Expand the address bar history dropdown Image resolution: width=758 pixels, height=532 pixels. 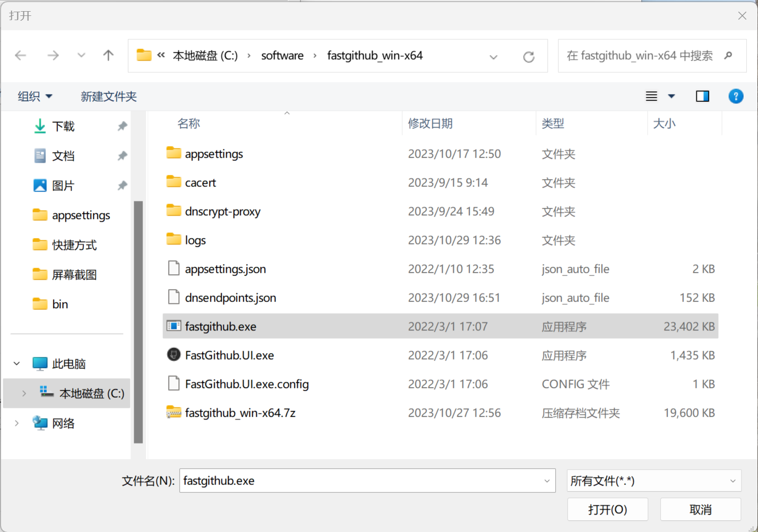(493, 57)
